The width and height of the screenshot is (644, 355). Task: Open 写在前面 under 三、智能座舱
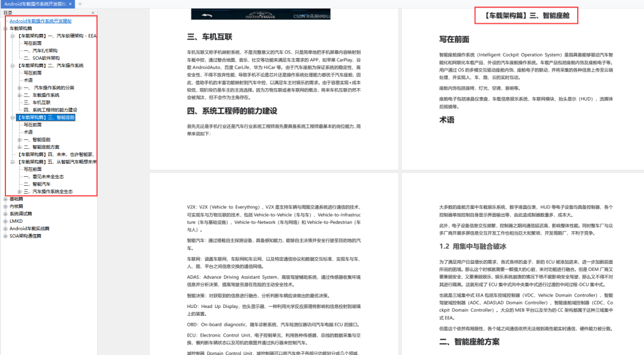pyautogui.click(x=32, y=124)
